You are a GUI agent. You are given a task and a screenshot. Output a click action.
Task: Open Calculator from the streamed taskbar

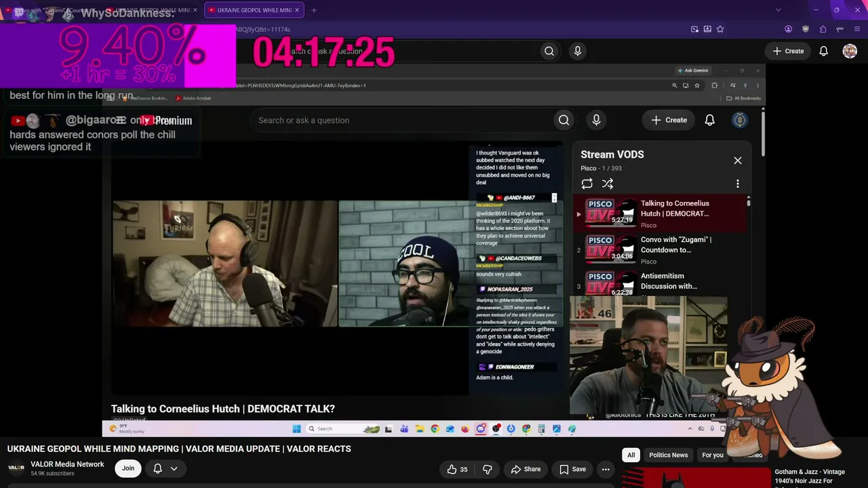[x=541, y=428]
